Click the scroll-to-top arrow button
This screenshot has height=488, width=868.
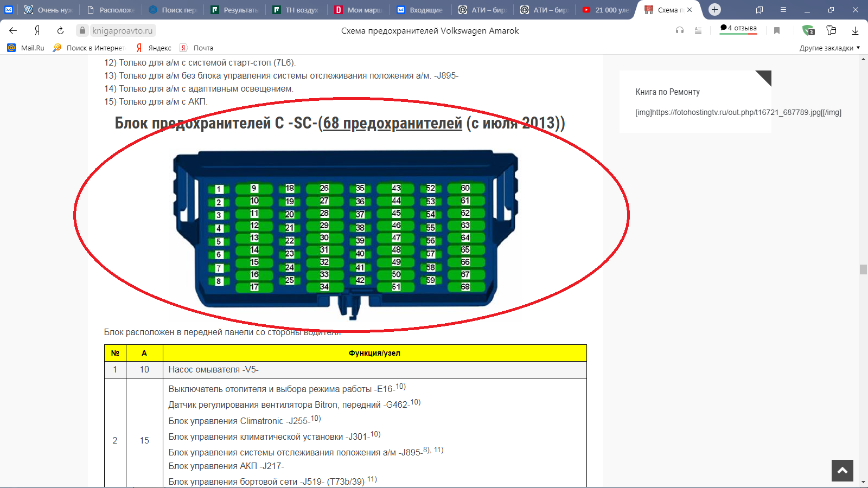coord(843,471)
